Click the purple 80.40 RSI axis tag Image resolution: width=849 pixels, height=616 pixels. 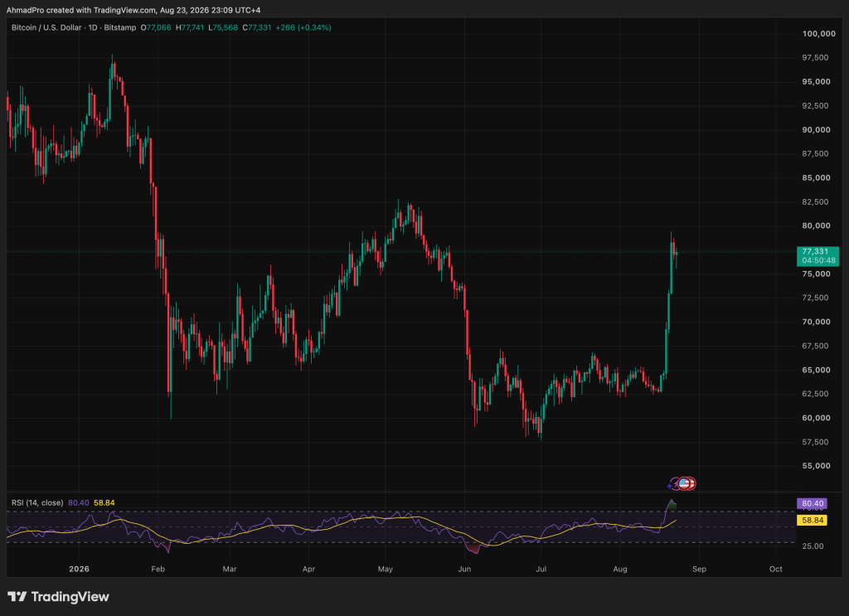tap(813, 503)
